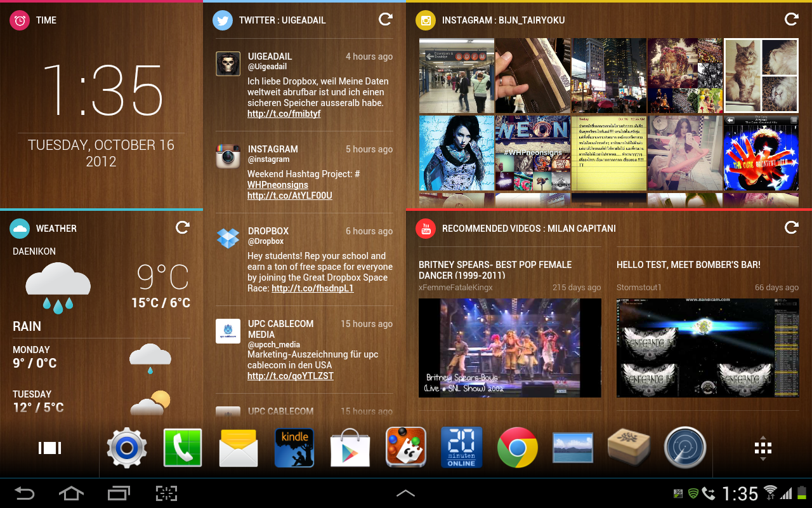Open uploader Stormstout1
The height and width of the screenshot is (508, 812).
639,288
